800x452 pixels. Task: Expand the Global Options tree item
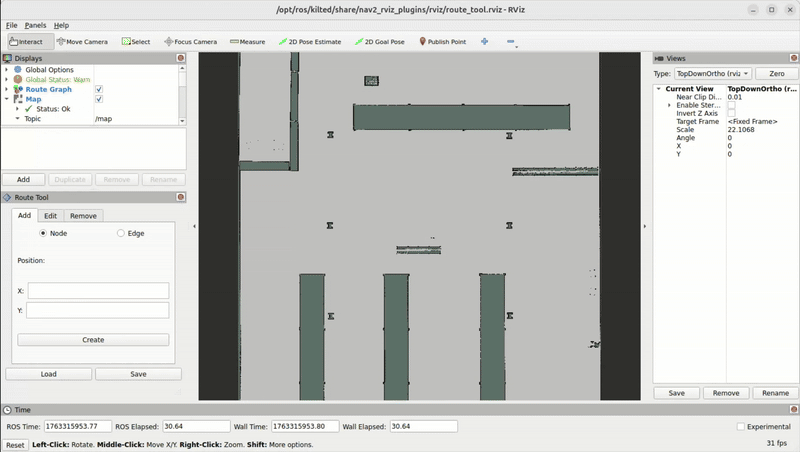(x=6, y=69)
